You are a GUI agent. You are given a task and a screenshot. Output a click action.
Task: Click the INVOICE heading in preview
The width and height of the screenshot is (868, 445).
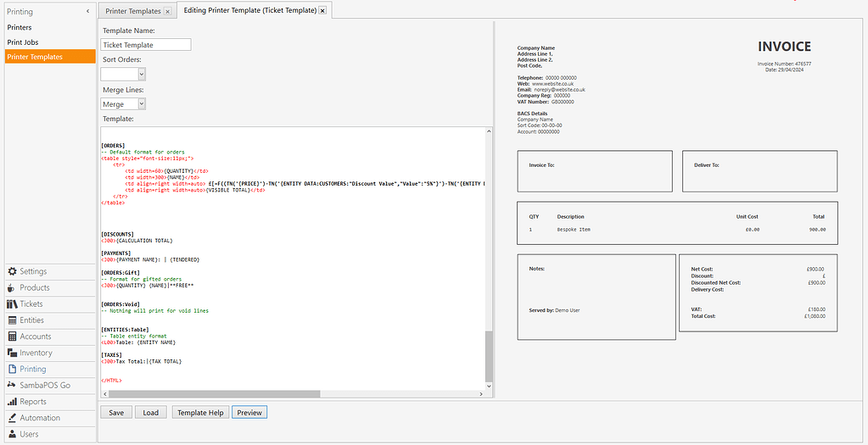784,47
